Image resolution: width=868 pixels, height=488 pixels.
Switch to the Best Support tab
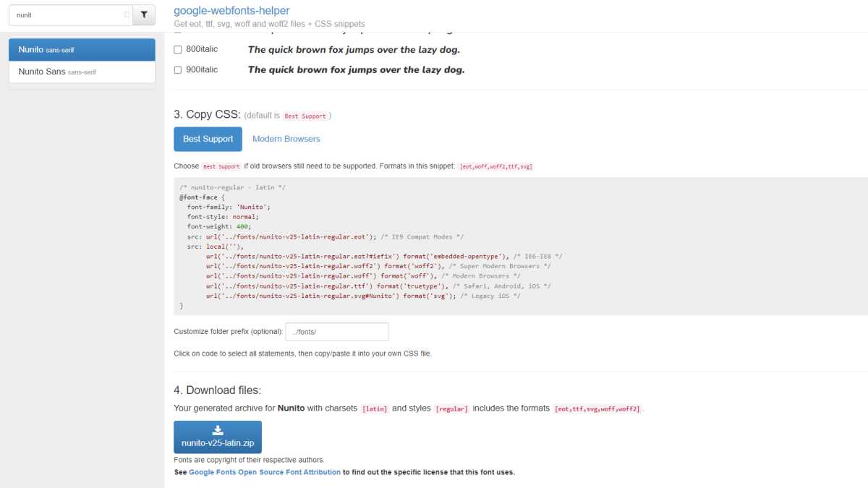208,139
